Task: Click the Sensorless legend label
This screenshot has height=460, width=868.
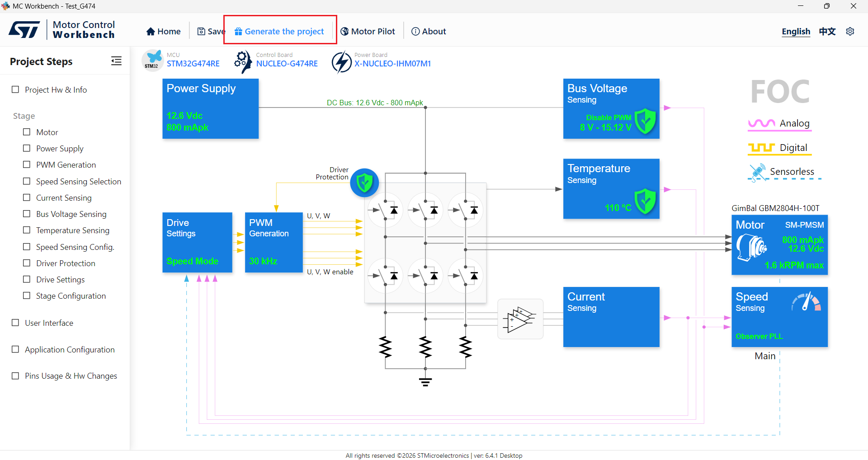Action: pyautogui.click(x=792, y=172)
